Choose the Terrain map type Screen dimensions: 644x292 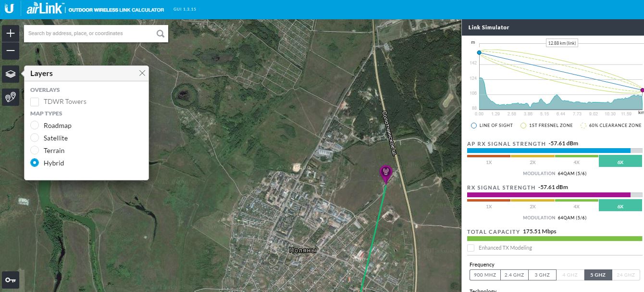[35, 151]
